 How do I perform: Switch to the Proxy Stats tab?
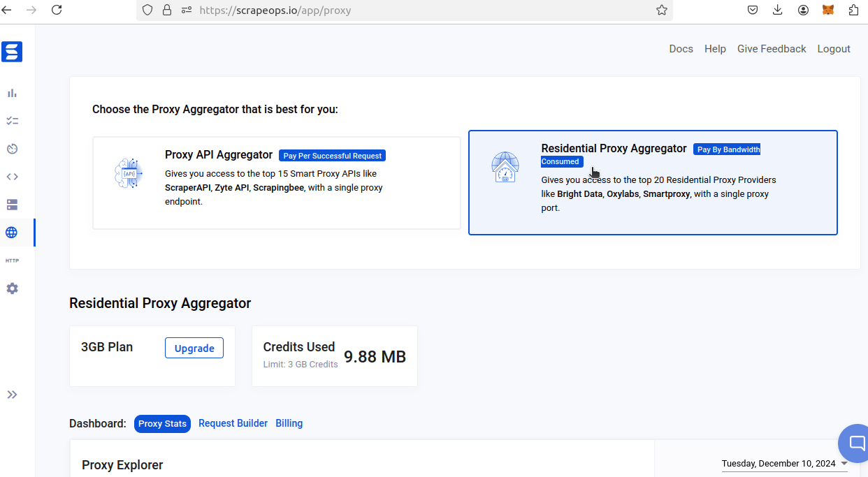[162, 423]
